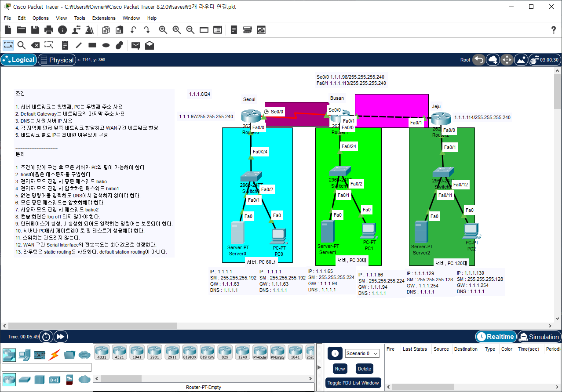Copy the selected objects
The image size is (562, 392).
106,30
